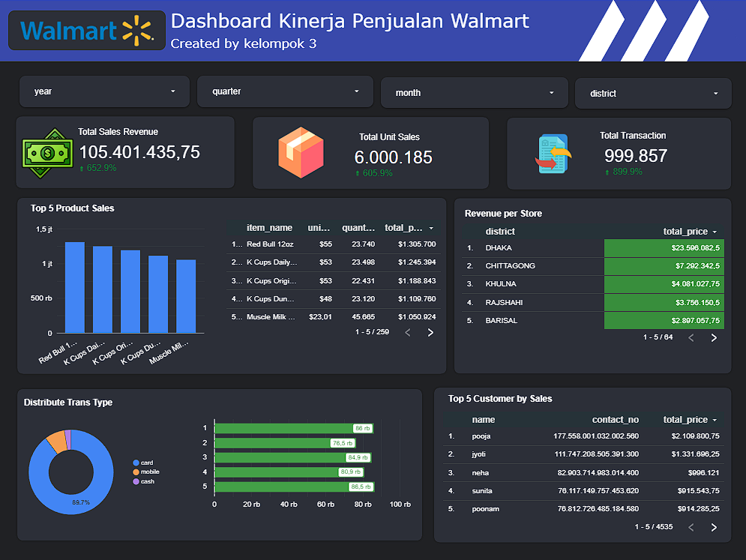Viewport: 746px width, 560px height.
Task: Sort product table by total_p column arrow
Action: 431,229
